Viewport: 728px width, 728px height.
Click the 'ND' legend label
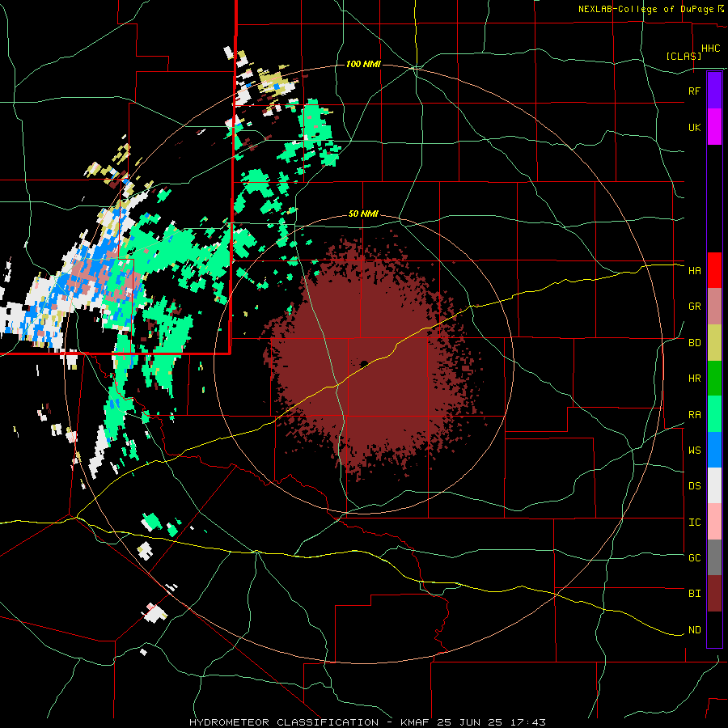[694, 630]
